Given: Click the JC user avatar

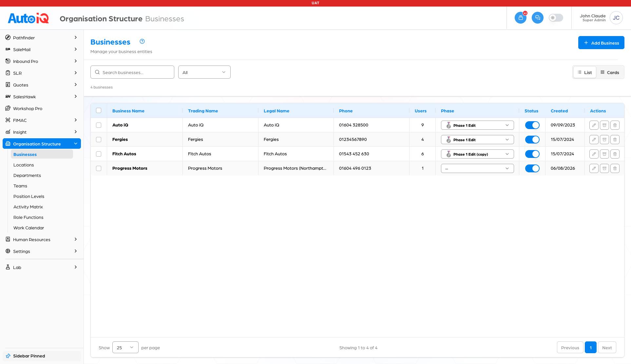Looking at the screenshot, I should (x=616, y=18).
